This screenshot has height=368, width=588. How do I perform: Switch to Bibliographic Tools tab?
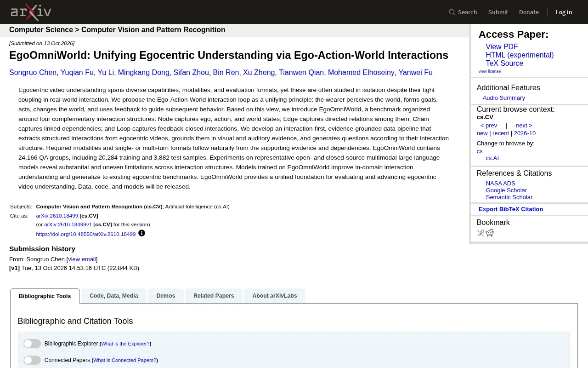point(45,296)
